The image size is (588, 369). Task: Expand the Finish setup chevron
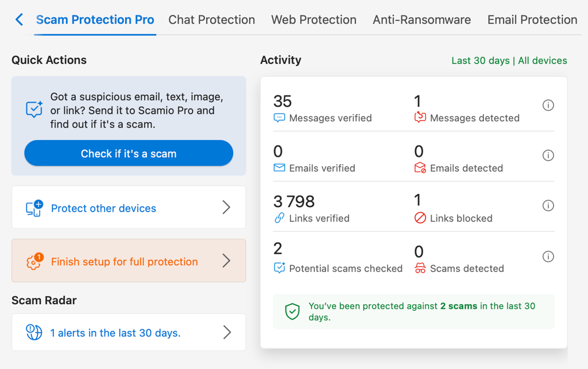[226, 261]
